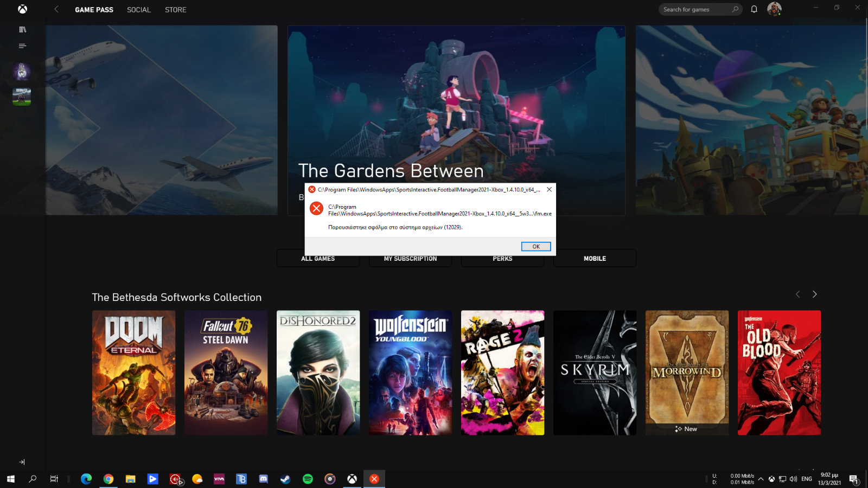Image resolution: width=868 pixels, height=488 pixels.
Task: Open The Old Blood game tile
Action: 779,373
